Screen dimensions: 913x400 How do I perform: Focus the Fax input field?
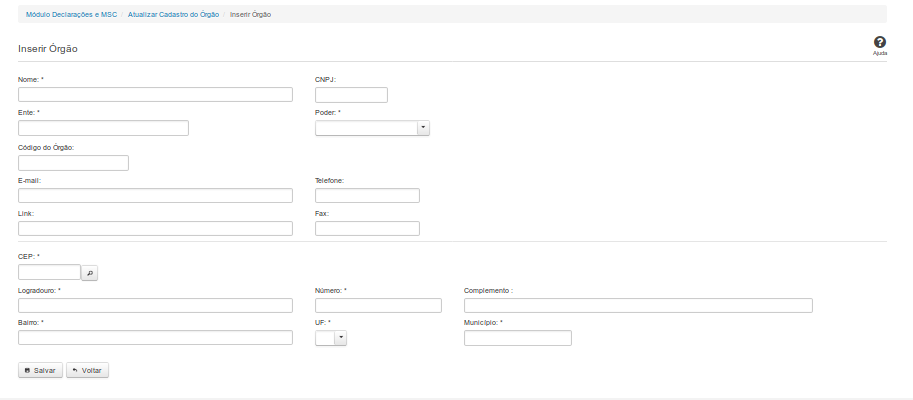click(x=367, y=229)
